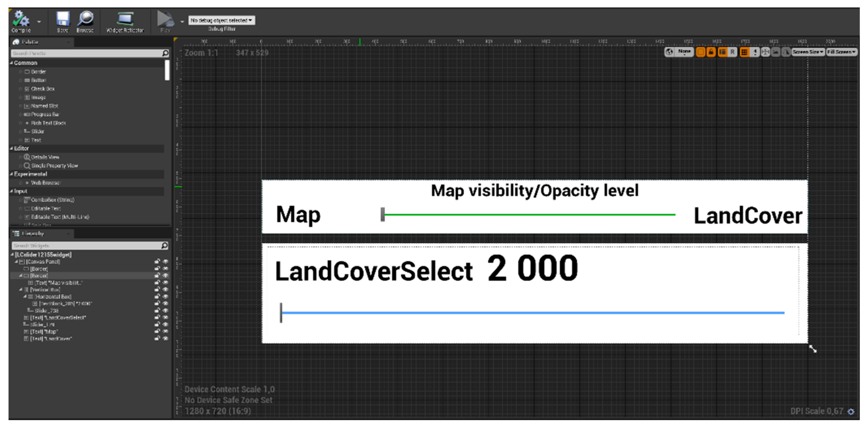Open the Fill Screen dropdown

pyautogui.click(x=841, y=52)
